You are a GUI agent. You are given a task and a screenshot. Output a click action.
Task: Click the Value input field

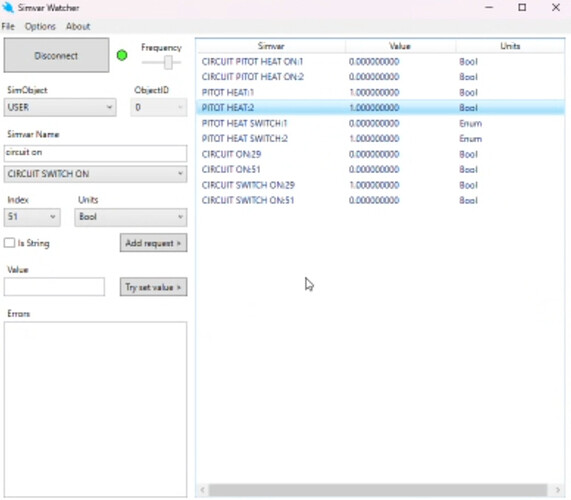(54, 287)
